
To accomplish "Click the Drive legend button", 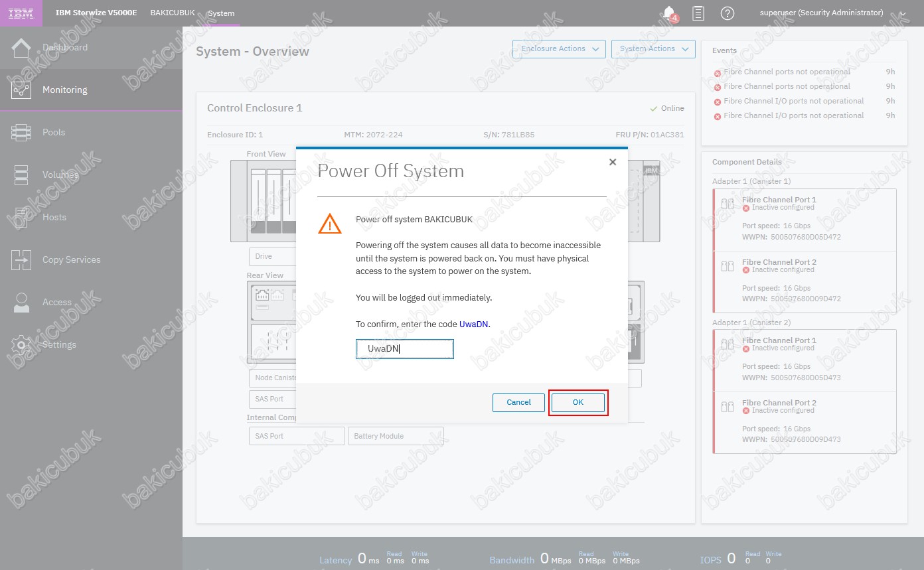I will click(273, 256).
